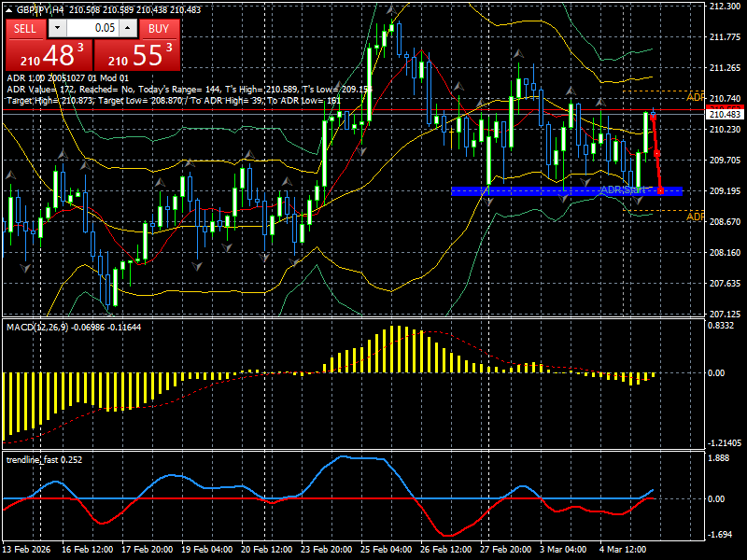
Task: Click the red SELL button
Action: 26,29
